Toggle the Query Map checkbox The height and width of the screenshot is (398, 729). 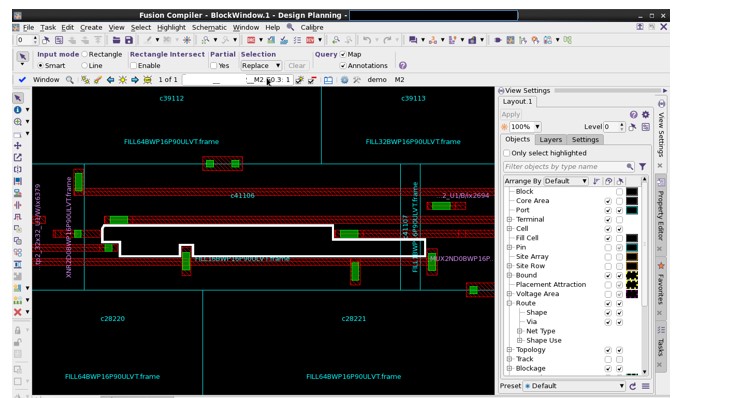point(343,54)
